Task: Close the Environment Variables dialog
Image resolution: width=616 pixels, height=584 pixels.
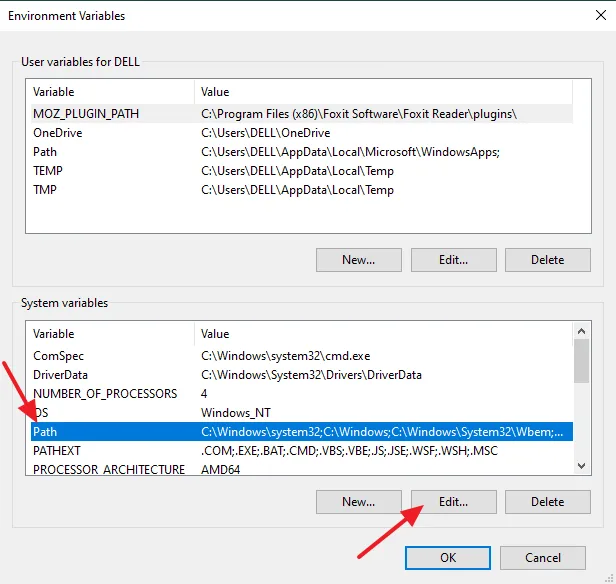Action: click(601, 15)
